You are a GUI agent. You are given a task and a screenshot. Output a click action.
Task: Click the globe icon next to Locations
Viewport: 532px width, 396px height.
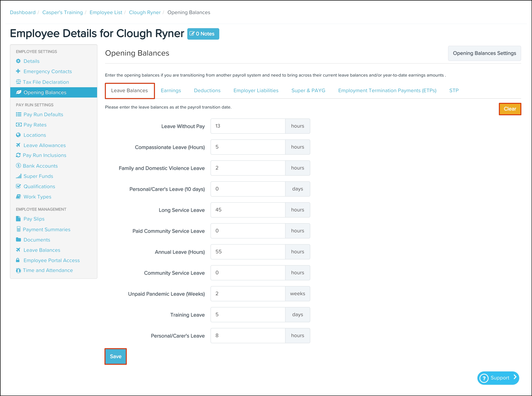(x=18, y=135)
